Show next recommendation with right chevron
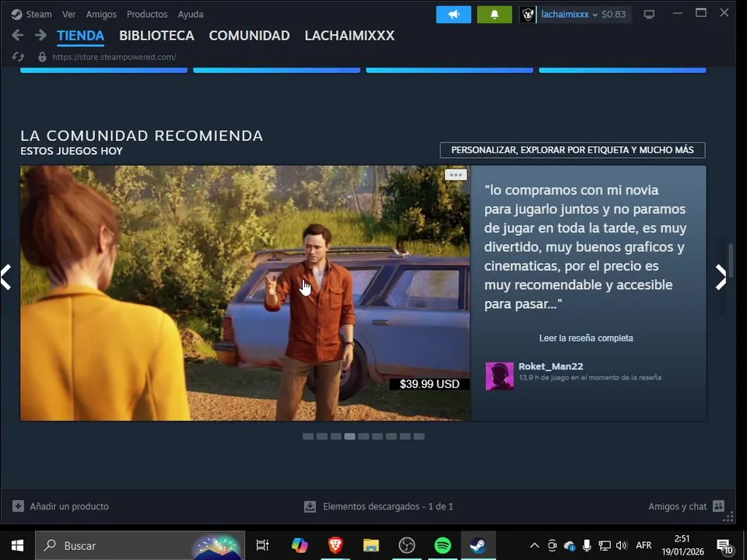 pos(721,277)
